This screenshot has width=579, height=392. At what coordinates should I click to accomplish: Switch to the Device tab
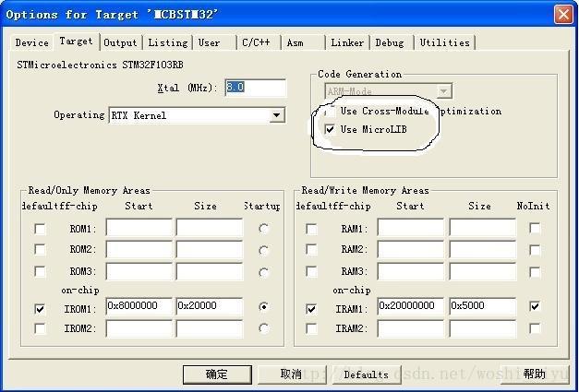(31, 42)
